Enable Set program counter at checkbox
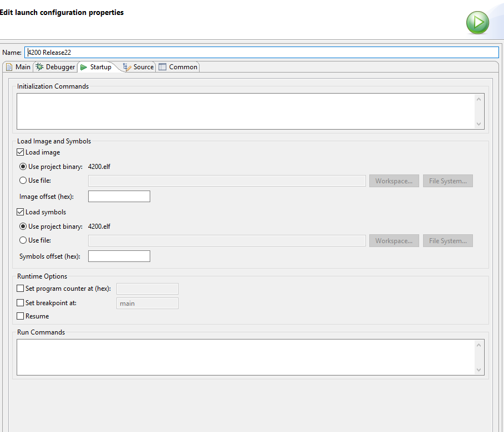 click(21, 289)
